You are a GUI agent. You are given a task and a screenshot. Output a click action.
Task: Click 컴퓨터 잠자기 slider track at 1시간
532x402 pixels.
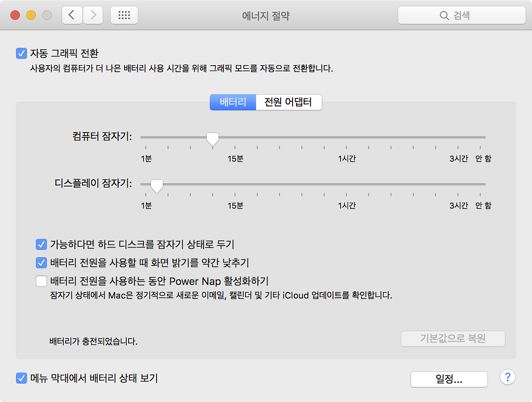coord(347,137)
